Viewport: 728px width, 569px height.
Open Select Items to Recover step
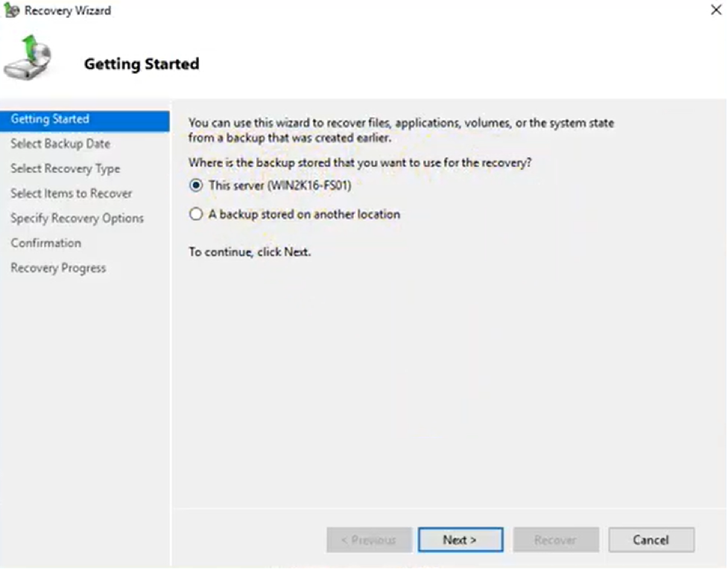pos(71,194)
